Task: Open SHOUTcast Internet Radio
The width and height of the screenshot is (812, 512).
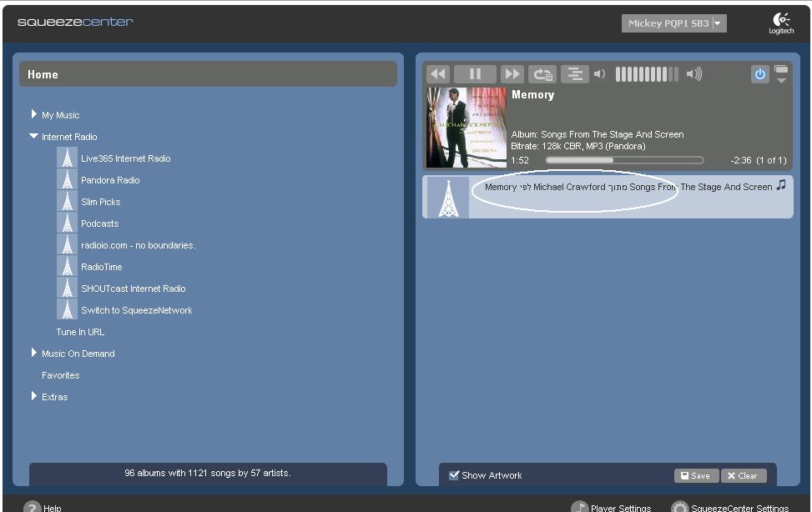Action: 133,289
